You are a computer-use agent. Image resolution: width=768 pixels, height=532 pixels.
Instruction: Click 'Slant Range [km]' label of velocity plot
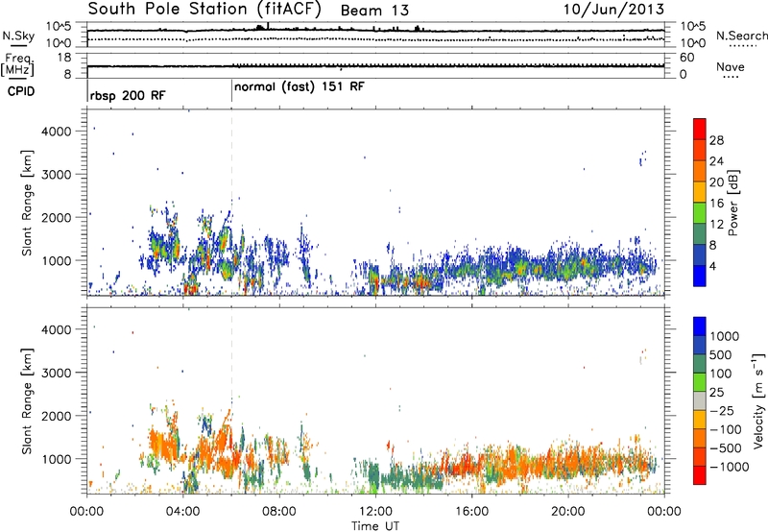coord(27,401)
